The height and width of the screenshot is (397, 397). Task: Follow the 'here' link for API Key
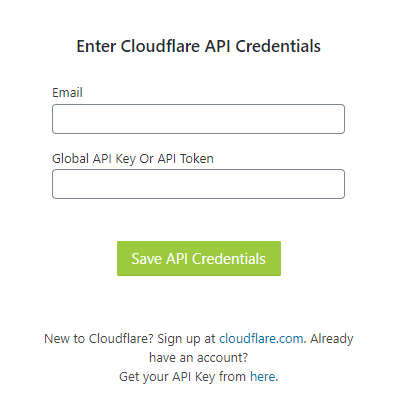(x=263, y=377)
